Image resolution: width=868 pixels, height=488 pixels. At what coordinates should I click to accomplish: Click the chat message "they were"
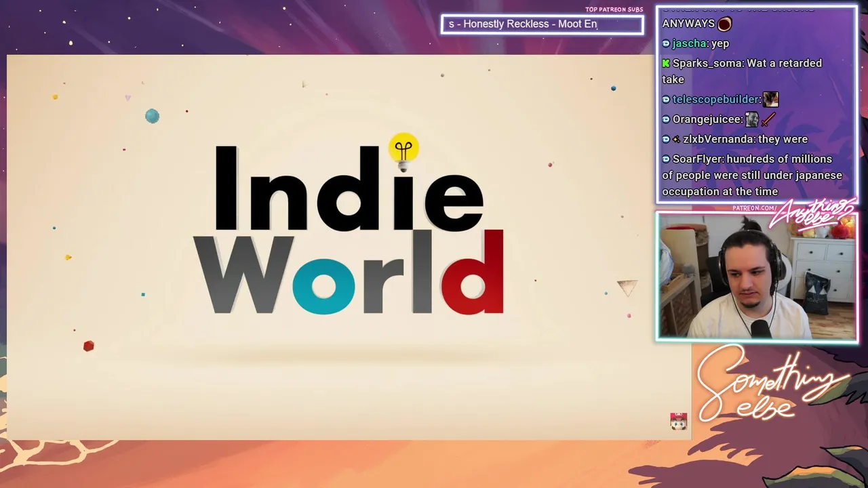point(783,139)
